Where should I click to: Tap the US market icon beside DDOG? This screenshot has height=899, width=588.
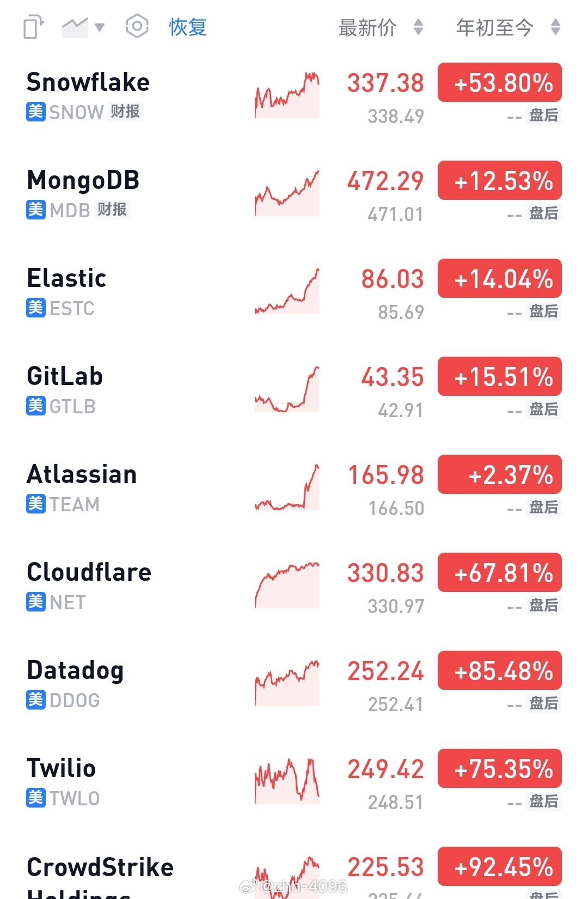coord(36,700)
